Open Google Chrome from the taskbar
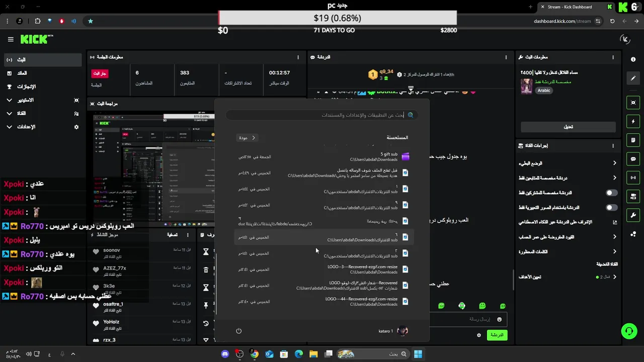 255,354
